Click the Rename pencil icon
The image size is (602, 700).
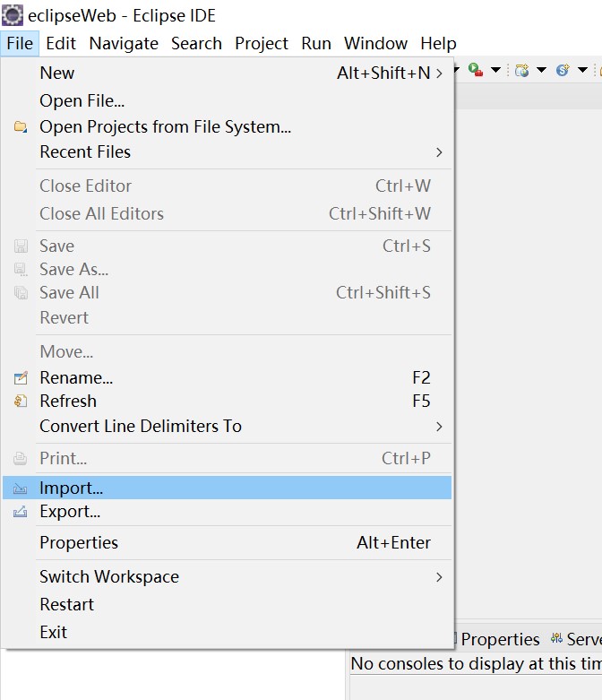(21, 377)
